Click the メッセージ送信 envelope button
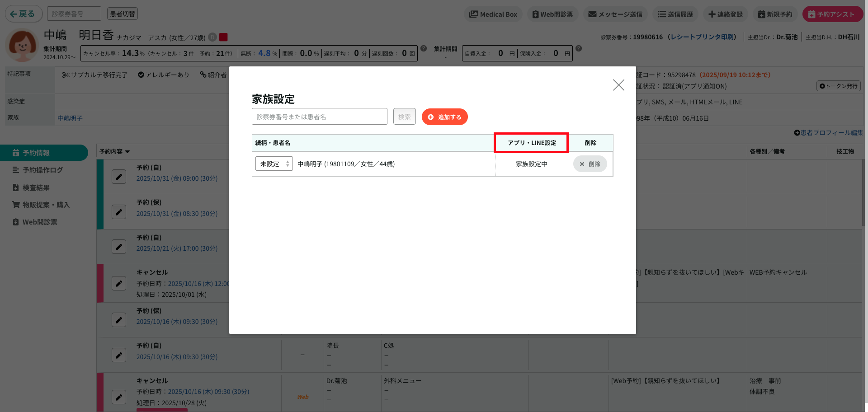This screenshot has height=412, width=868. (x=615, y=14)
